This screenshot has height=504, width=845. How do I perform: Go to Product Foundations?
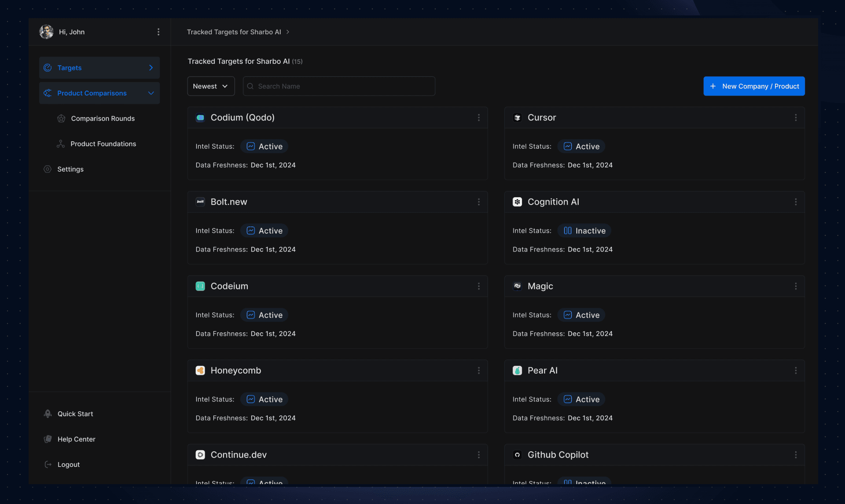103,144
